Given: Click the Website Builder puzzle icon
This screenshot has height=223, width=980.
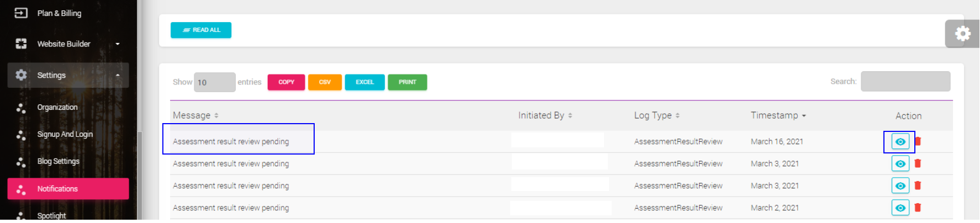Looking at the screenshot, I should 21,44.
